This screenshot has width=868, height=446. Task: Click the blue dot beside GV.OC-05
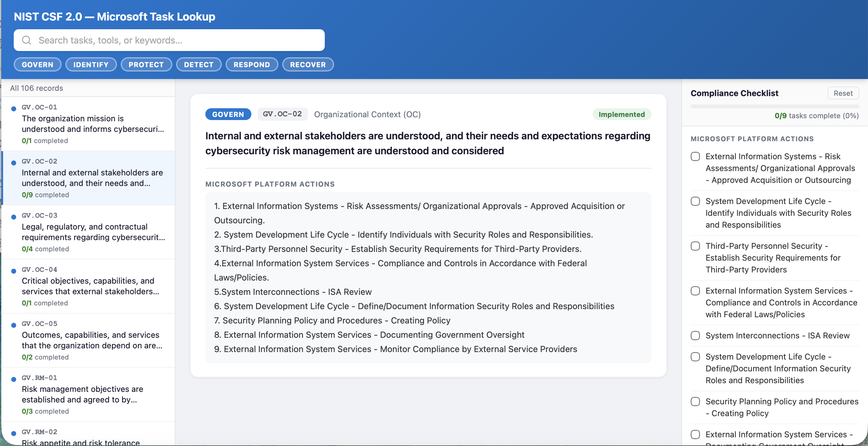coord(14,325)
